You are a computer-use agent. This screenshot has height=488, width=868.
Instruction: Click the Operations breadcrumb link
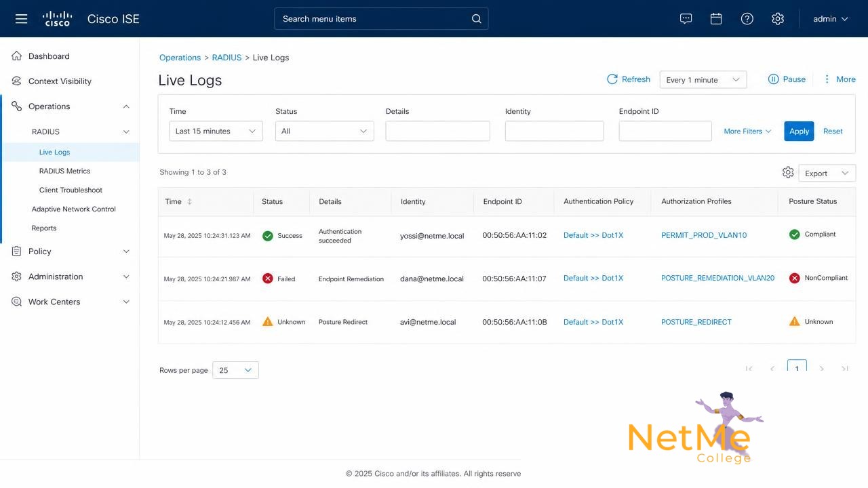click(180, 58)
